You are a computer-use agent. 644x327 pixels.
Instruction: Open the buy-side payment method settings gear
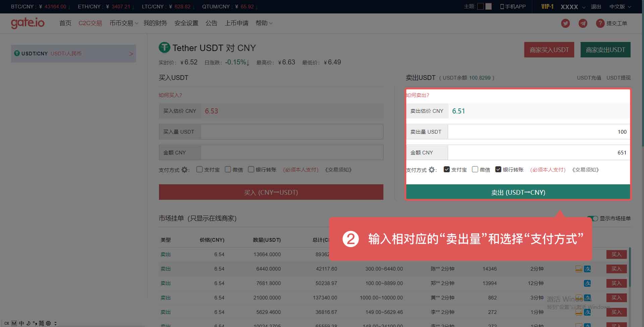click(x=184, y=170)
